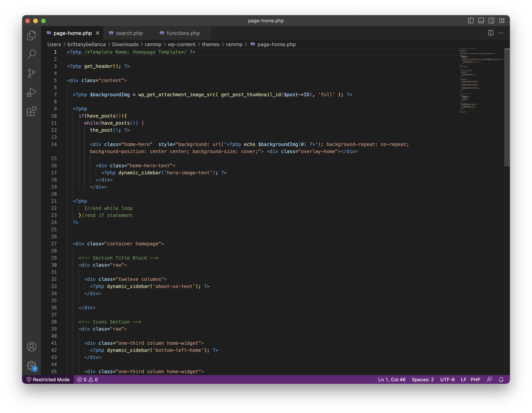
Task: Click '$backgroundImg' variable on line 7
Action: [x=110, y=94]
